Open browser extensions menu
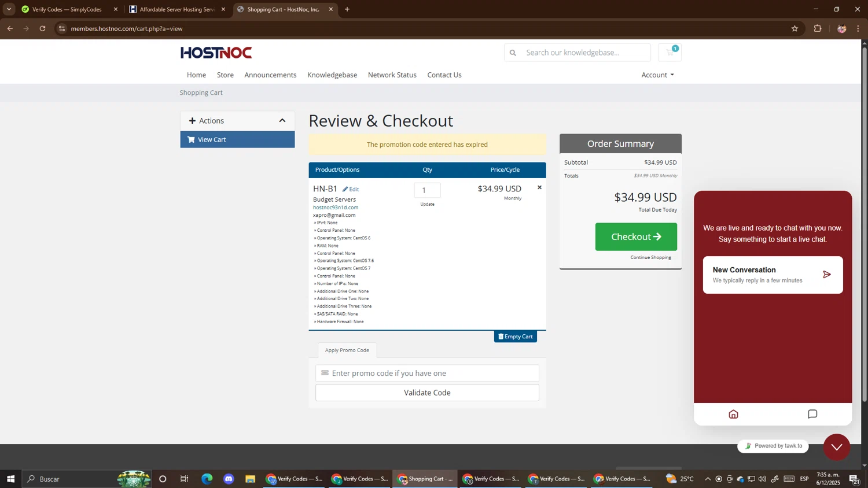 click(818, 28)
